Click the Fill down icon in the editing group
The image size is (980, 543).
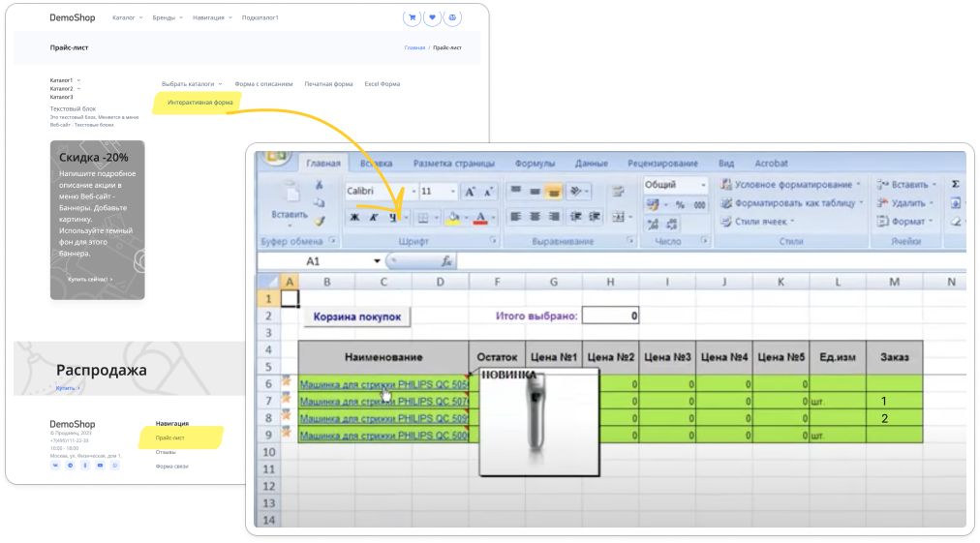(956, 203)
